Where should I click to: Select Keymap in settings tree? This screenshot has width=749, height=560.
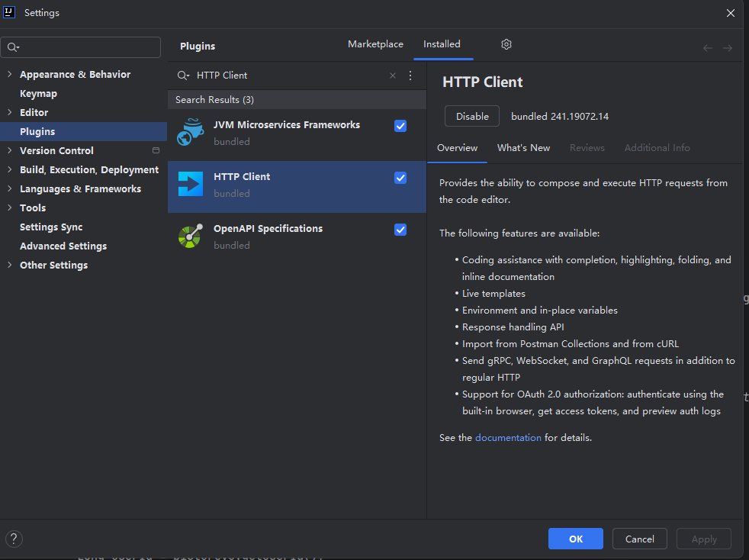tap(38, 93)
